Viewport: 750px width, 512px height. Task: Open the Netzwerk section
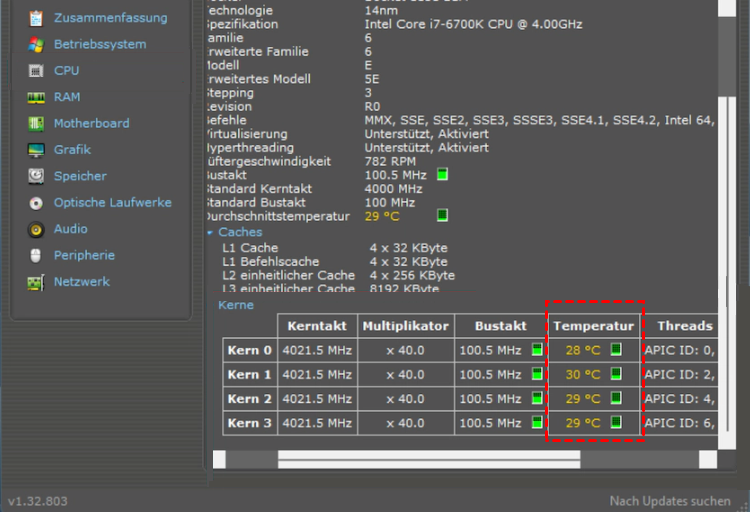82,282
